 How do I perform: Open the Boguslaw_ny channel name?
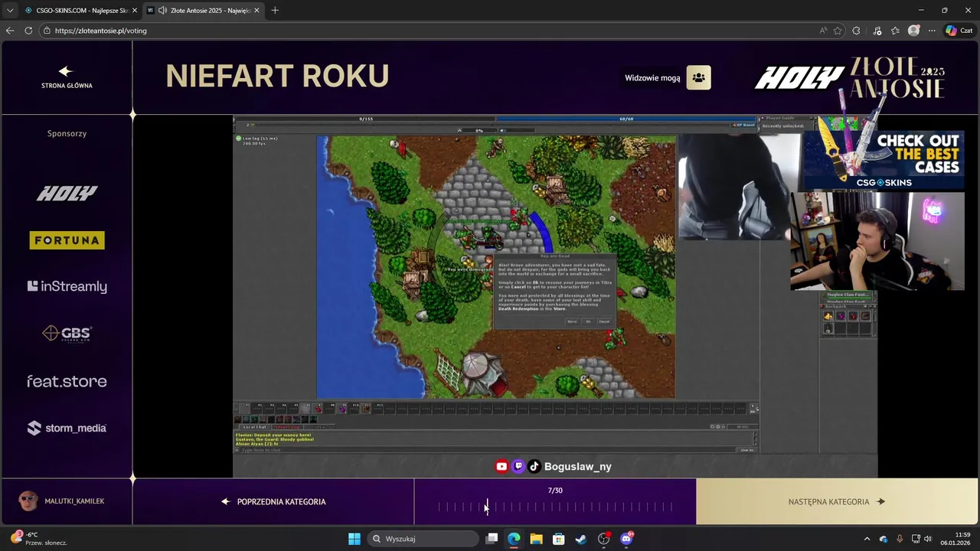(x=577, y=466)
